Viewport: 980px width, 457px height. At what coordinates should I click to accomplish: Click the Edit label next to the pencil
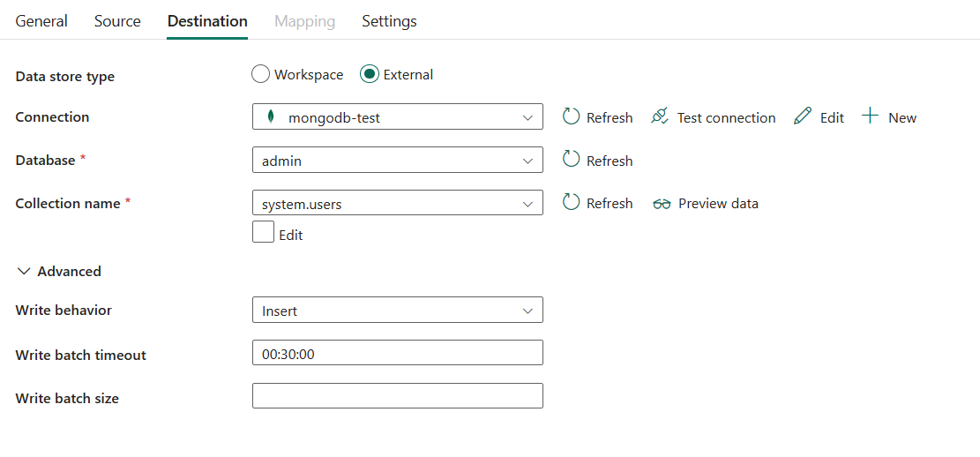pos(833,117)
